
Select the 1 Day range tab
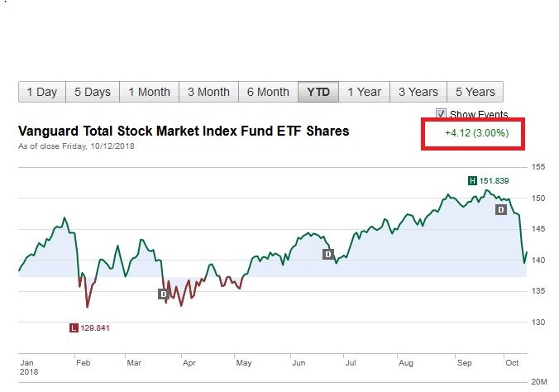[x=41, y=92]
